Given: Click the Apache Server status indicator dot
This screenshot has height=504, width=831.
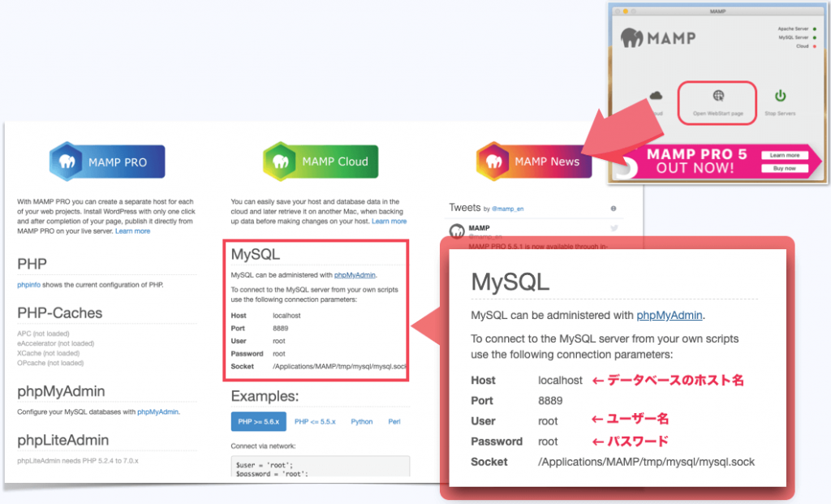Looking at the screenshot, I should [815, 29].
